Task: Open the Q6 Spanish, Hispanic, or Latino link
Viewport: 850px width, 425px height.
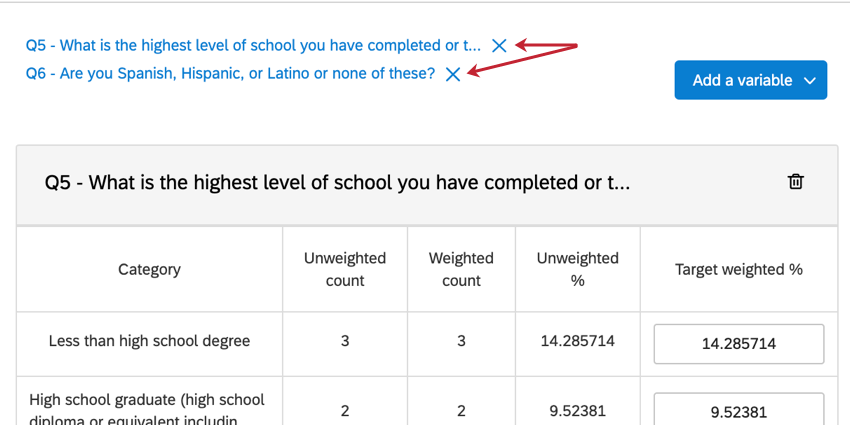Action: tap(230, 74)
